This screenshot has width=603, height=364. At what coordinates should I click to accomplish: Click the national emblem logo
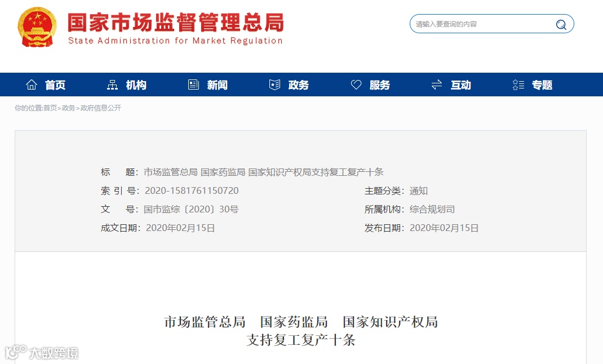tap(37, 27)
